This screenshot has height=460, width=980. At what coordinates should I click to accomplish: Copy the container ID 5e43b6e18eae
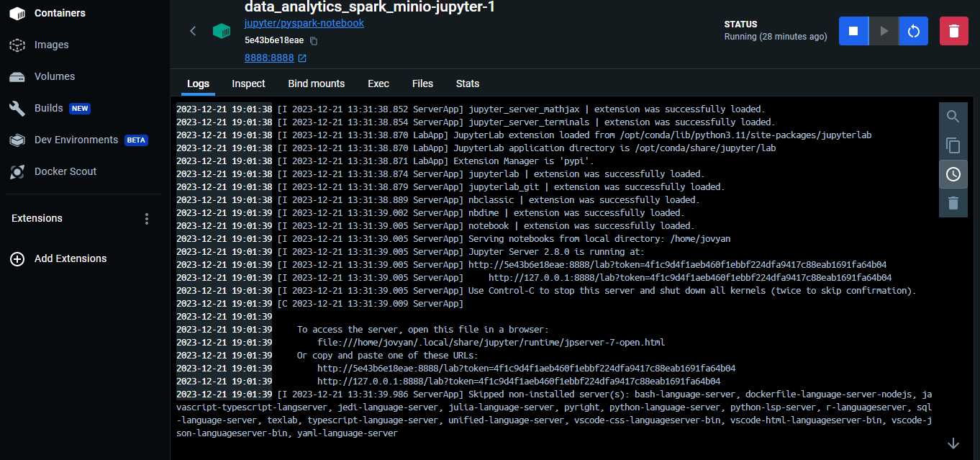[x=314, y=41]
